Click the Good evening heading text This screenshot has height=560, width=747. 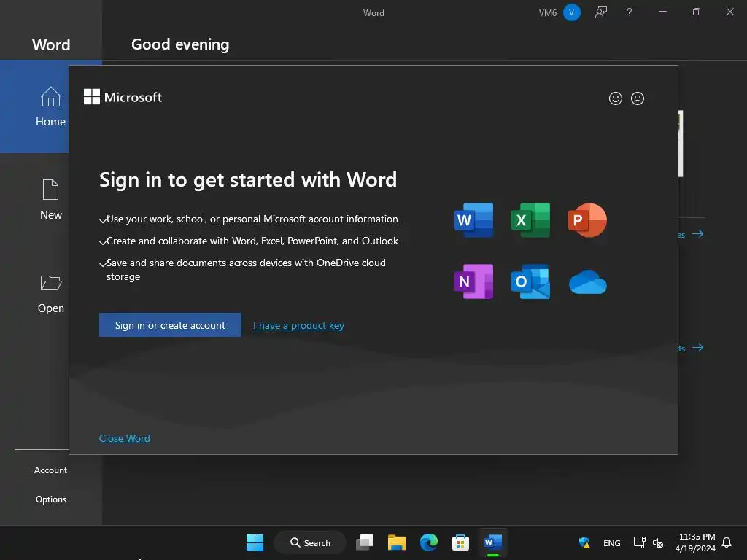(x=180, y=44)
